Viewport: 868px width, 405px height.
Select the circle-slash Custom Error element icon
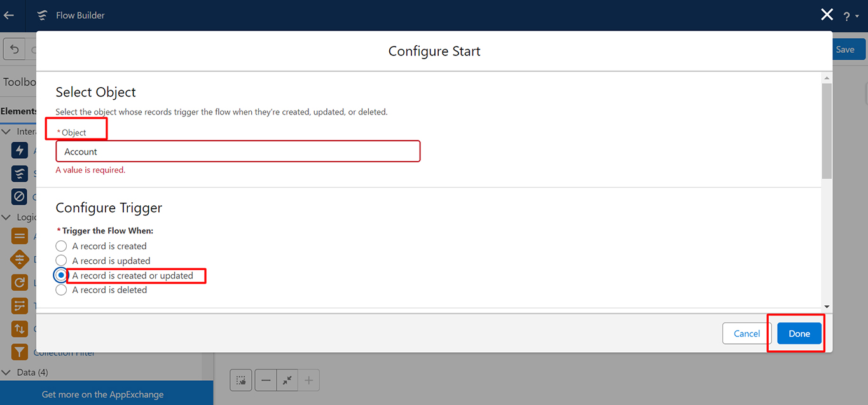pyautogui.click(x=20, y=196)
